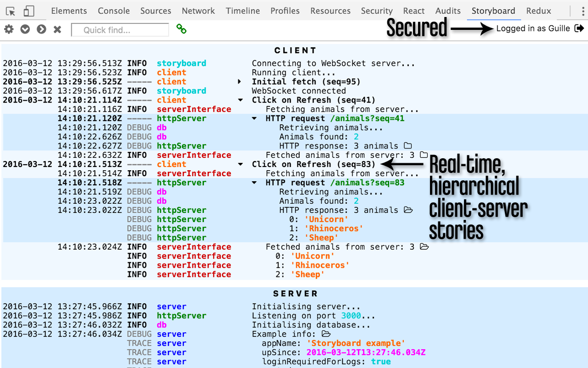The height and width of the screenshot is (368, 588).
Task: Collapse 'Click on Refresh (seq=41)' entry
Action: 239,100
